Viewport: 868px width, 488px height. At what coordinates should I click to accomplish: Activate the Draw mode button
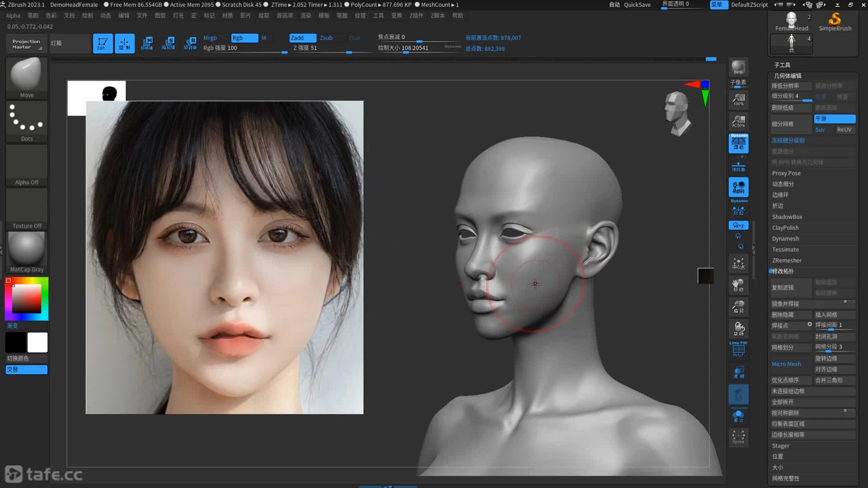pos(124,43)
